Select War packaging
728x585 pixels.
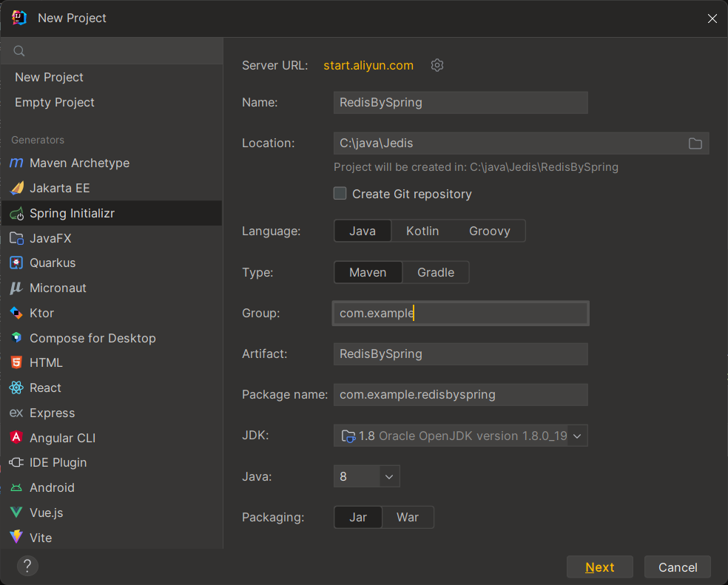coord(408,517)
